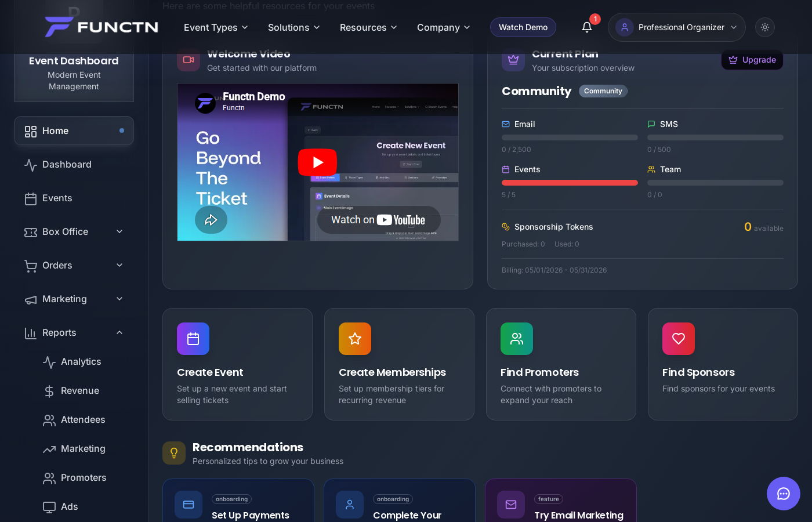Click the Sponsorship Tokens coin icon
Image resolution: width=812 pixels, height=522 pixels.
point(506,227)
